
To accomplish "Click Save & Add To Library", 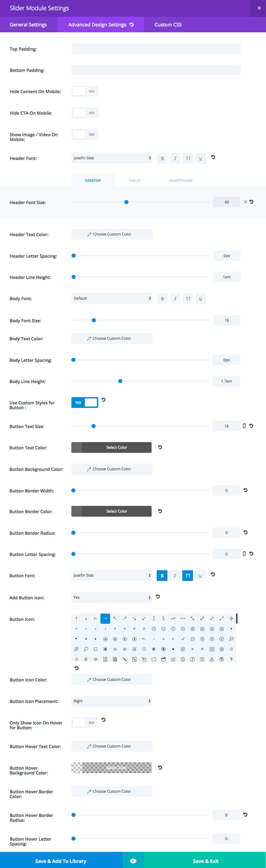I will click(x=61, y=861).
